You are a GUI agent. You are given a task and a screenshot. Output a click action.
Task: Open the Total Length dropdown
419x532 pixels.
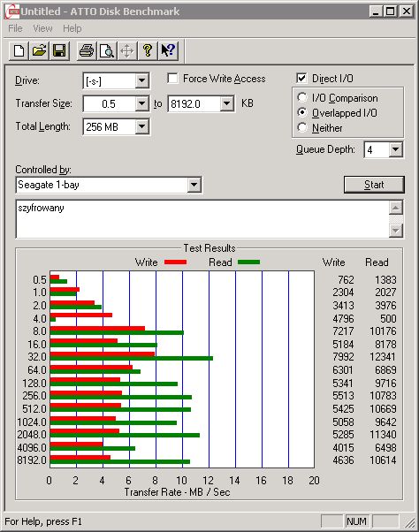click(141, 127)
